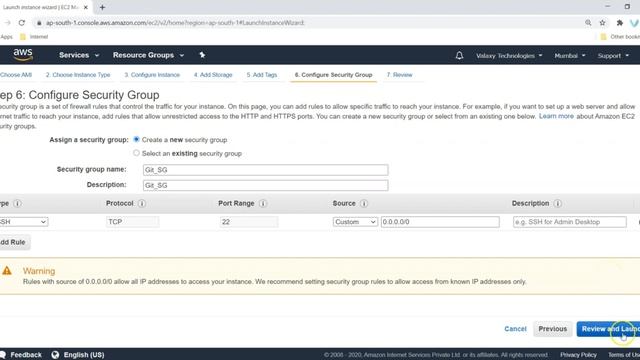This screenshot has width=640, height=360.
Task: Go to Choose AMI step
Action: (x=16, y=75)
